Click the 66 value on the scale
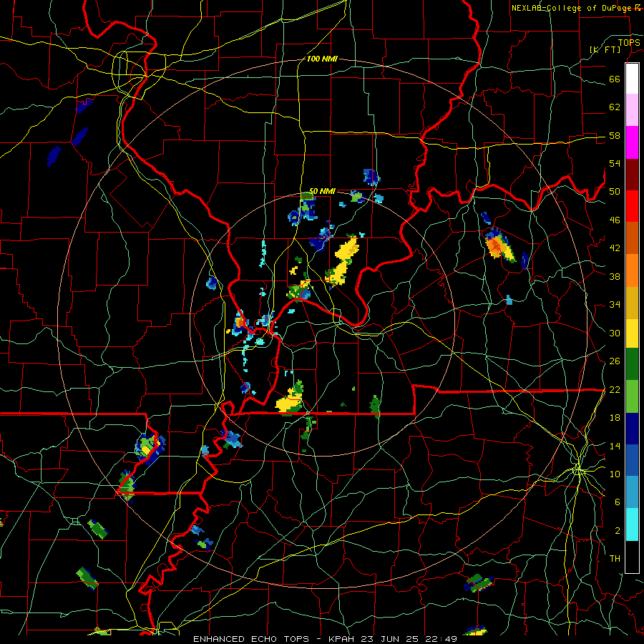 (x=615, y=79)
